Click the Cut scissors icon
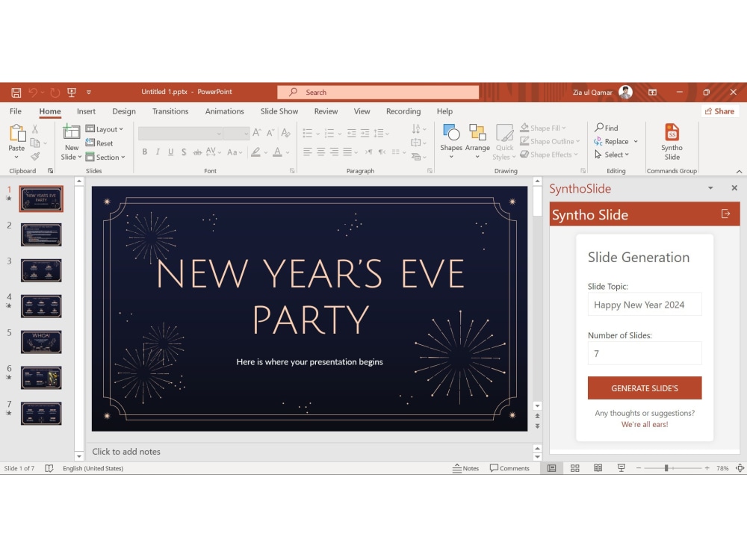 click(35, 129)
